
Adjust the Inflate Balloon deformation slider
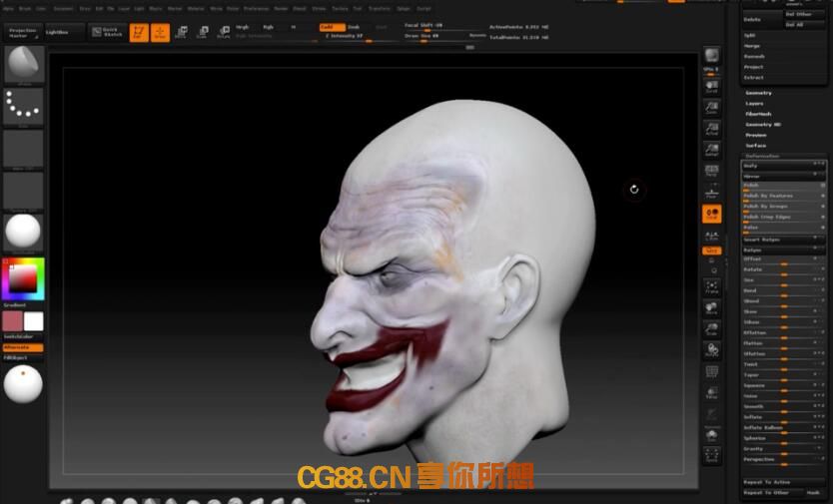(783, 428)
